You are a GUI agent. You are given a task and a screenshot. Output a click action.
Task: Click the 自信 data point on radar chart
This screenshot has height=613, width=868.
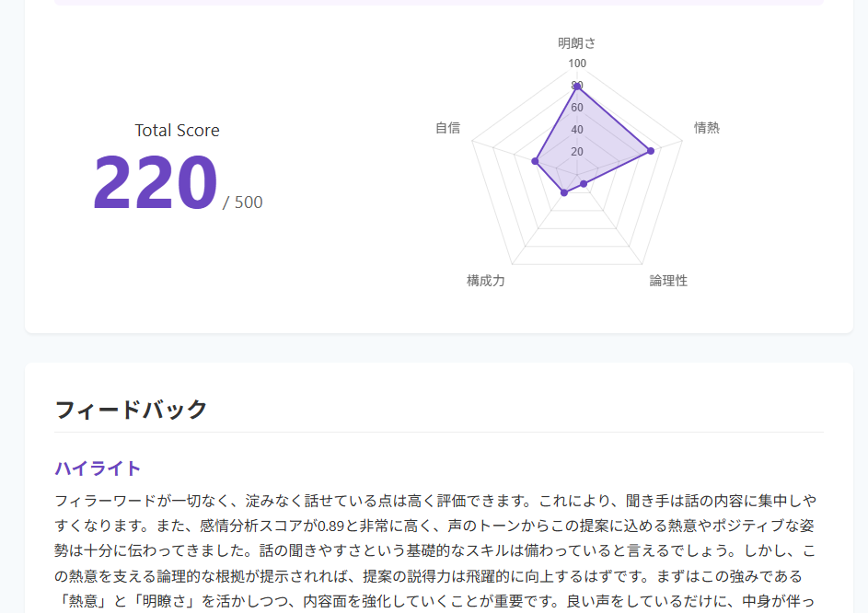click(535, 161)
